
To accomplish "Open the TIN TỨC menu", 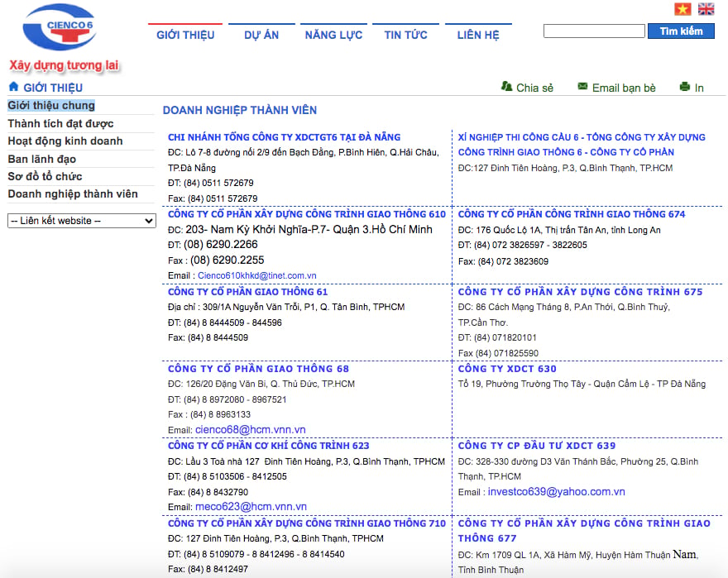I will (x=406, y=35).
